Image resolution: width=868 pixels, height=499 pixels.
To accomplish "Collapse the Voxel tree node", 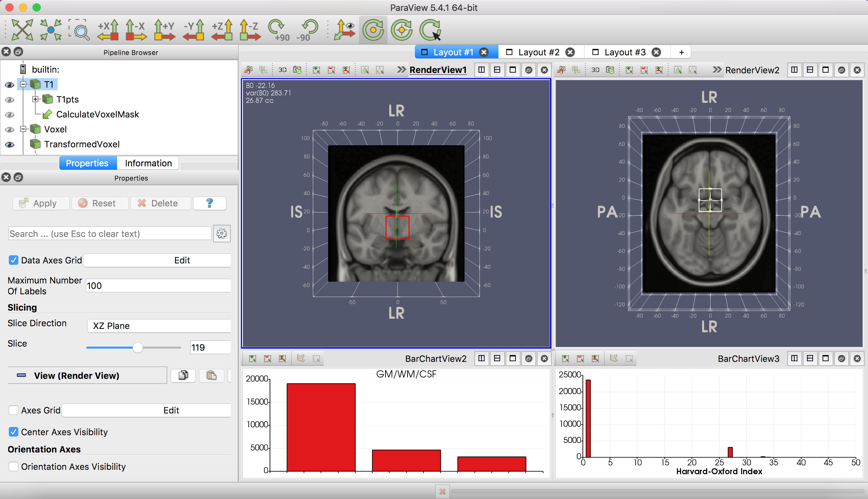I will (23, 129).
